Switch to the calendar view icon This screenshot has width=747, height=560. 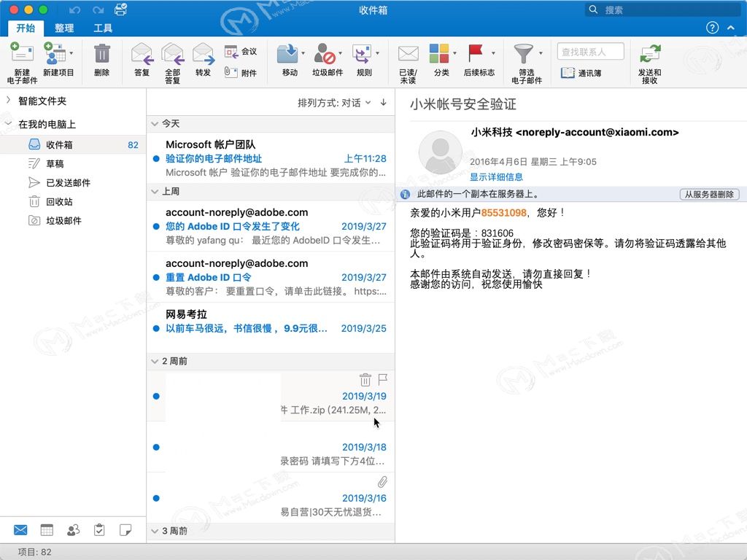click(47, 530)
